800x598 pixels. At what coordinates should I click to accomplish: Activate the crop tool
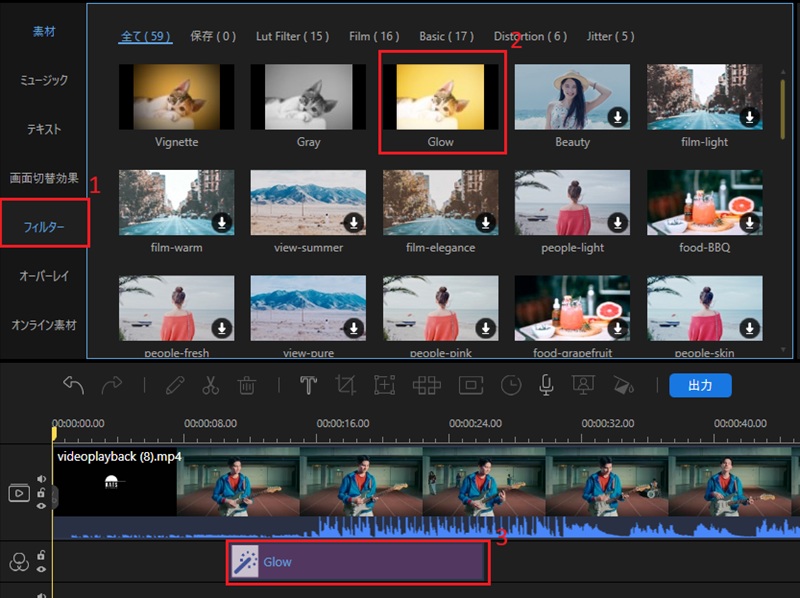point(345,385)
